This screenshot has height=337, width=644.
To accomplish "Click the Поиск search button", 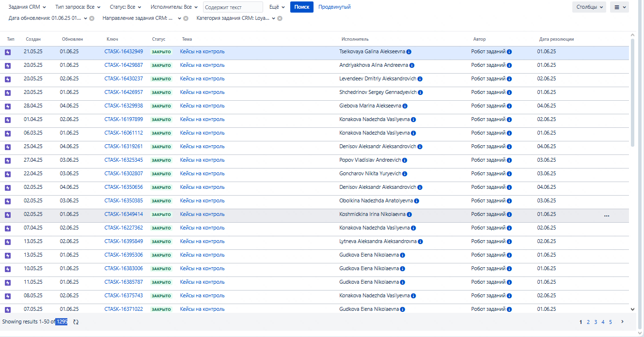I will (301, 7).
